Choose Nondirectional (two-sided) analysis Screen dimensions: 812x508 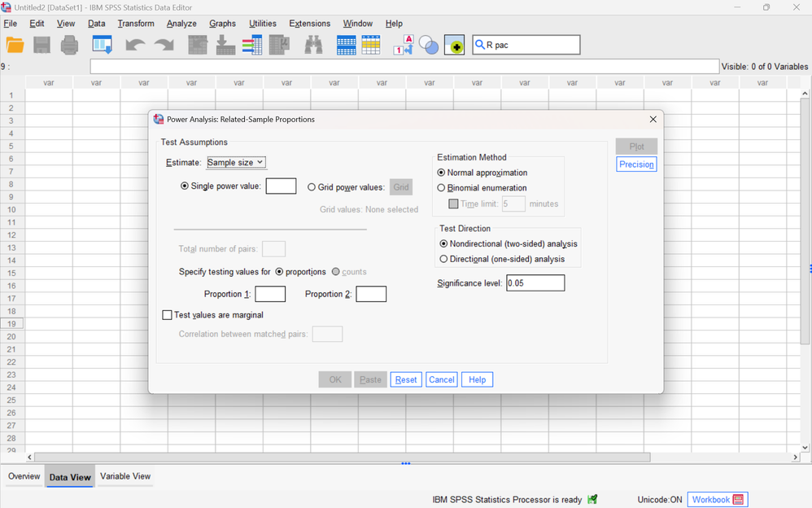tap(443, 243)
